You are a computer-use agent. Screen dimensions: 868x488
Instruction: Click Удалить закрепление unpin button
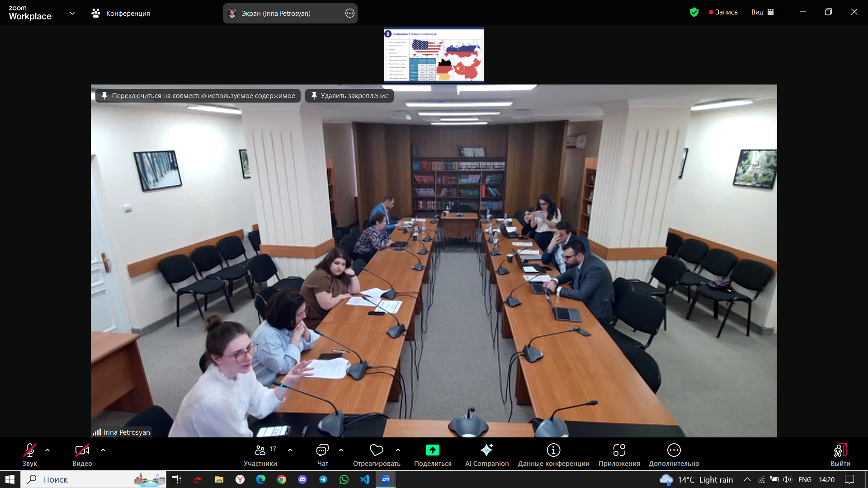click(x=349, y=96)
